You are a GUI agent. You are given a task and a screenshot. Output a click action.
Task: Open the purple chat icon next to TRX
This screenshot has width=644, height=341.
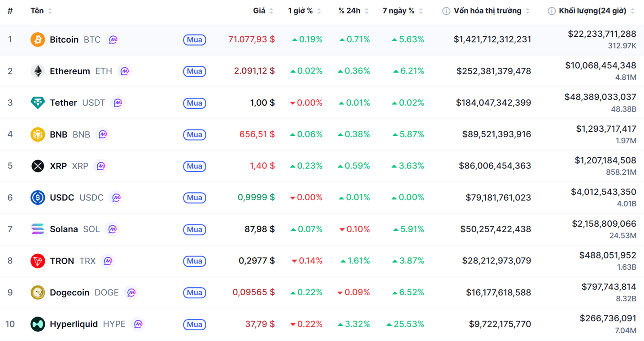click(108, 261)
